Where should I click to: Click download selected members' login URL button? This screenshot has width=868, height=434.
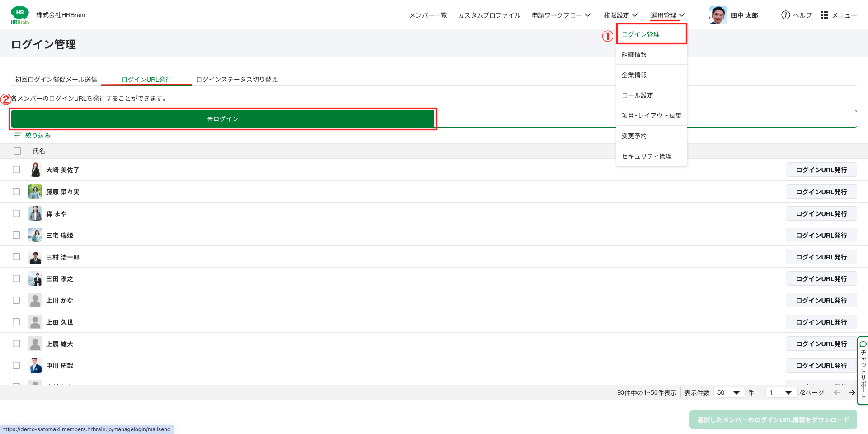(x=773, y=420)
